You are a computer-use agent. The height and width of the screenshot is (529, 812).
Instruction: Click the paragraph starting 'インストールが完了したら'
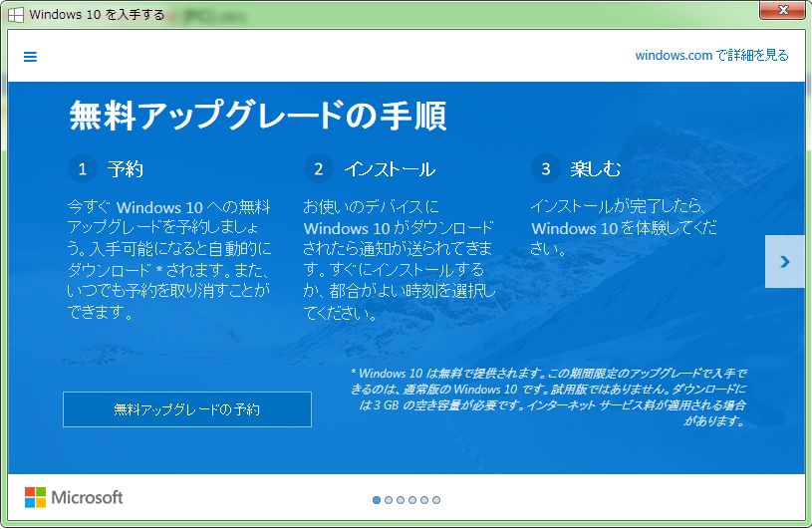point(624,228)
